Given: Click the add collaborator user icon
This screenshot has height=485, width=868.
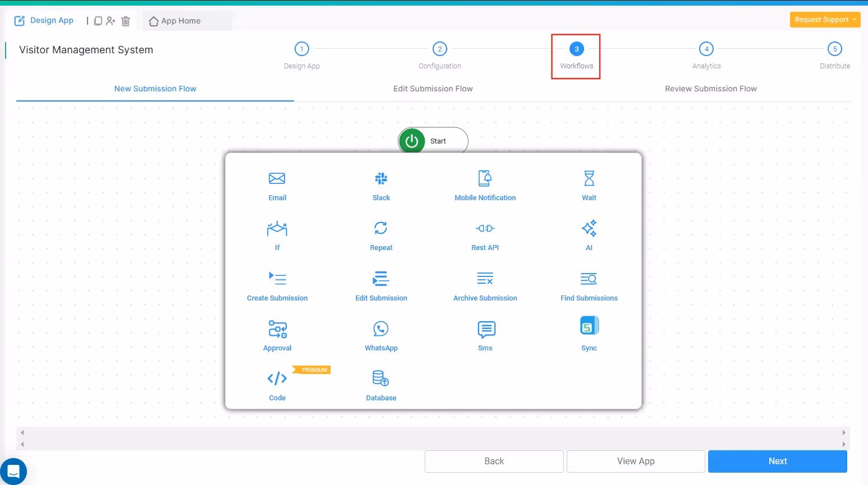Looking at the screenshot, I should (111, 21).
